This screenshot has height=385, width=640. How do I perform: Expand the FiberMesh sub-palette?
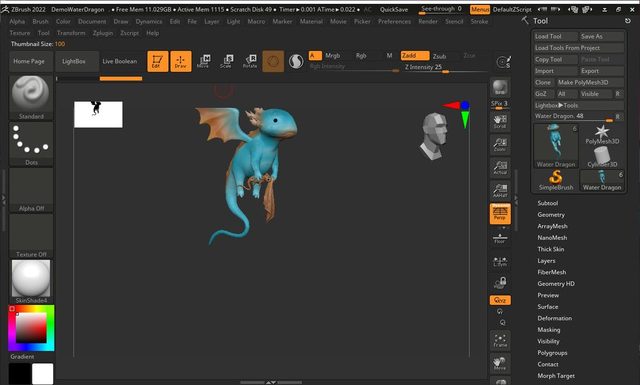(x=551, y=272)
